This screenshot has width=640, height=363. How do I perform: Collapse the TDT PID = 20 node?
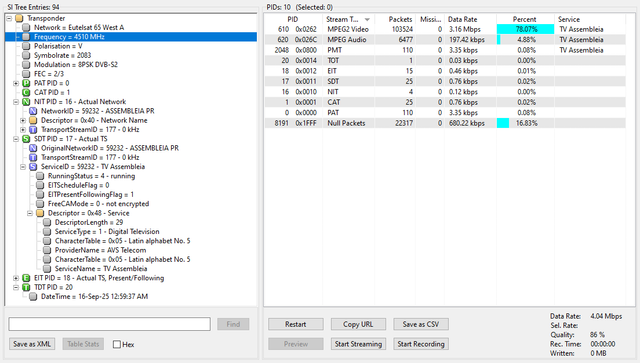point(16,287)
